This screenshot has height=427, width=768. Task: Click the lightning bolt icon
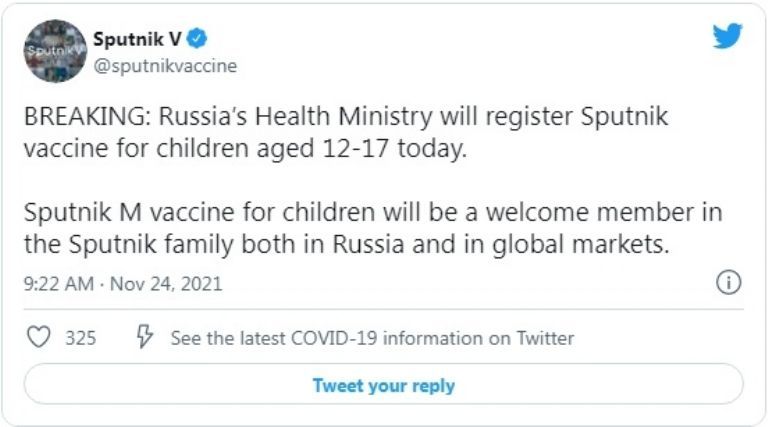coord(145,338)
